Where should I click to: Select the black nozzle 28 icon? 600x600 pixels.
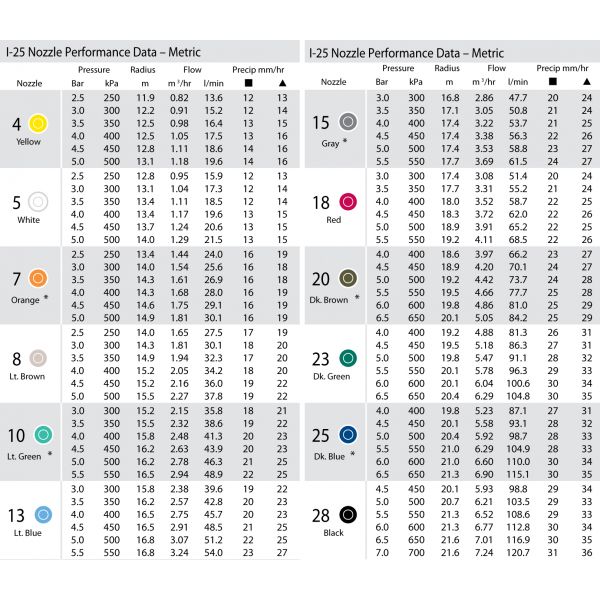[x=348, y=515]
